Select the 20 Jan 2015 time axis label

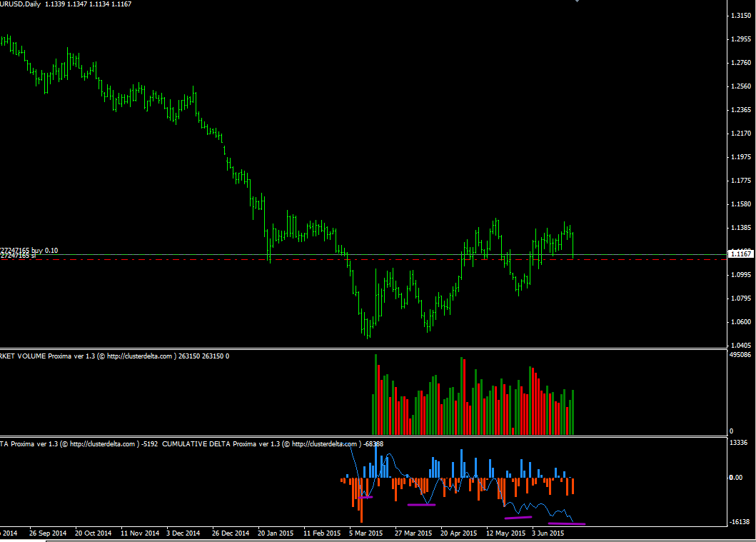click(x=276, y=533)
